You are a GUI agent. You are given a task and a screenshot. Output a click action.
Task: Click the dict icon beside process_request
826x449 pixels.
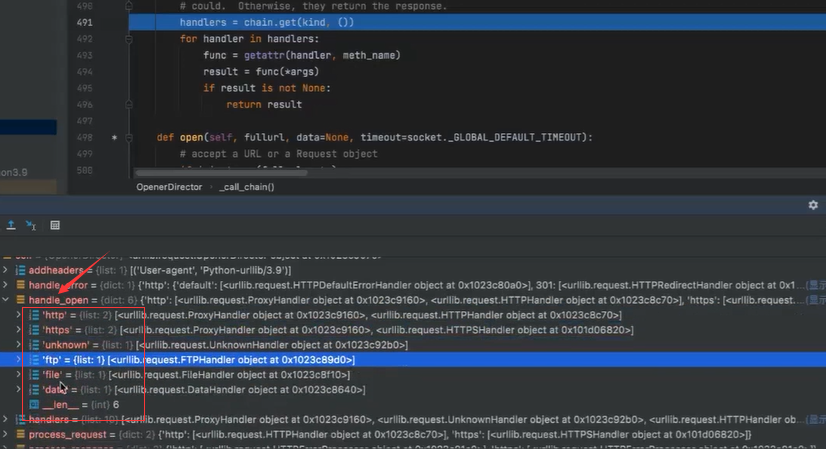click(x=21, y=434)
